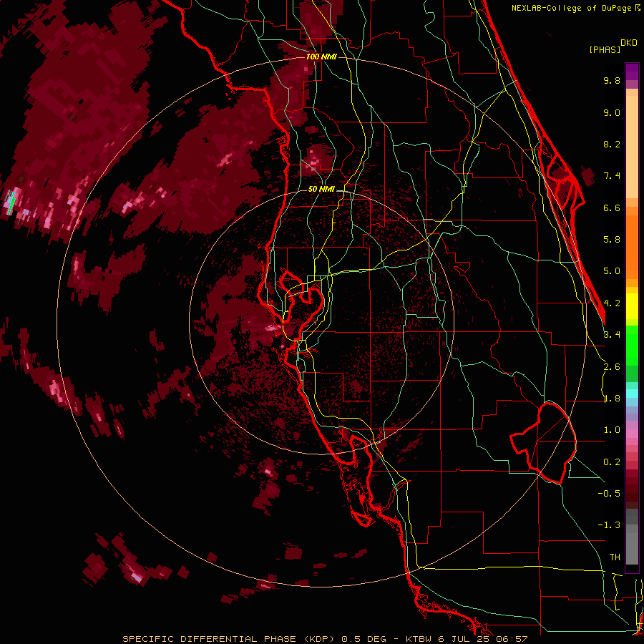Click the DKD label above the color bar

tap(629, 43)
